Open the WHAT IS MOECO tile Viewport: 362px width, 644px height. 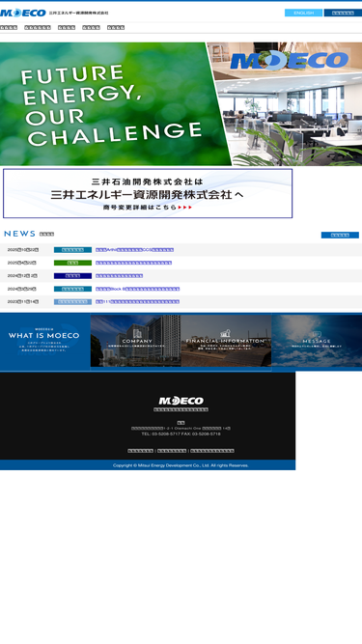coord(44,342)
